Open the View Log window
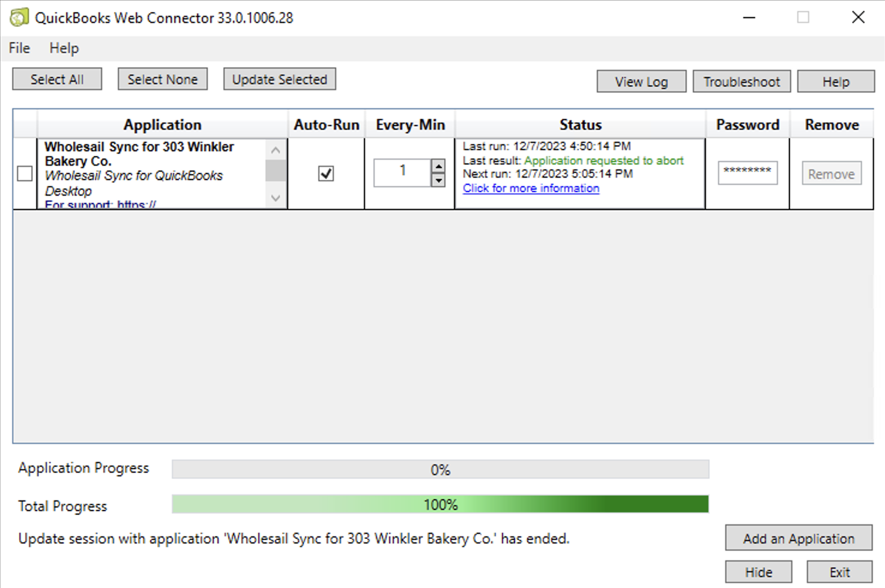This screenshot has height=588, width=885. coord(641,81)
